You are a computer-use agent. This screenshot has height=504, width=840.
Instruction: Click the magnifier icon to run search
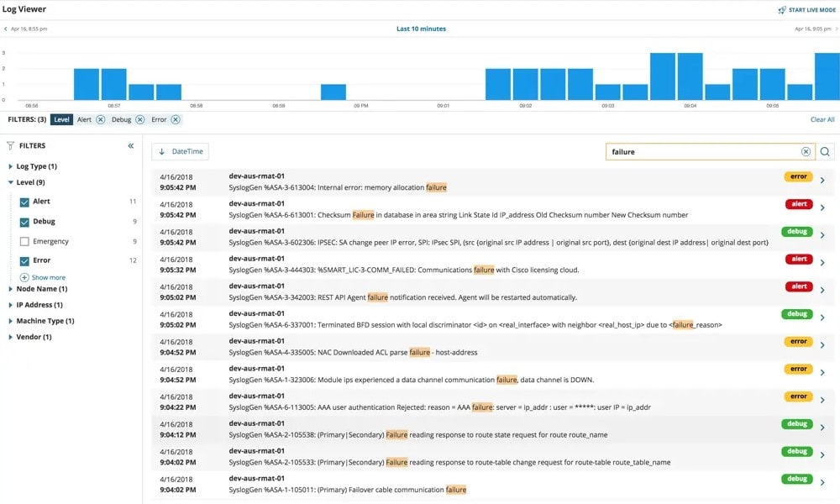(x=824, y=151)
